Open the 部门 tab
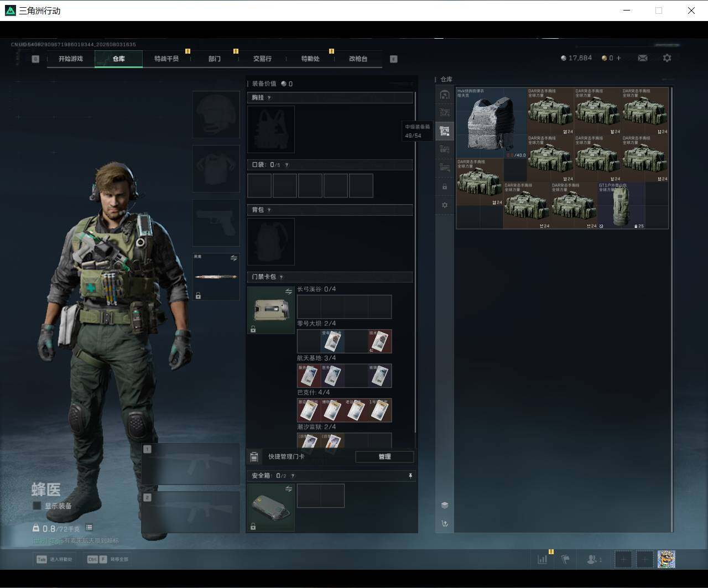Screen dimensions: 708x588 click(x=215, y=59)
